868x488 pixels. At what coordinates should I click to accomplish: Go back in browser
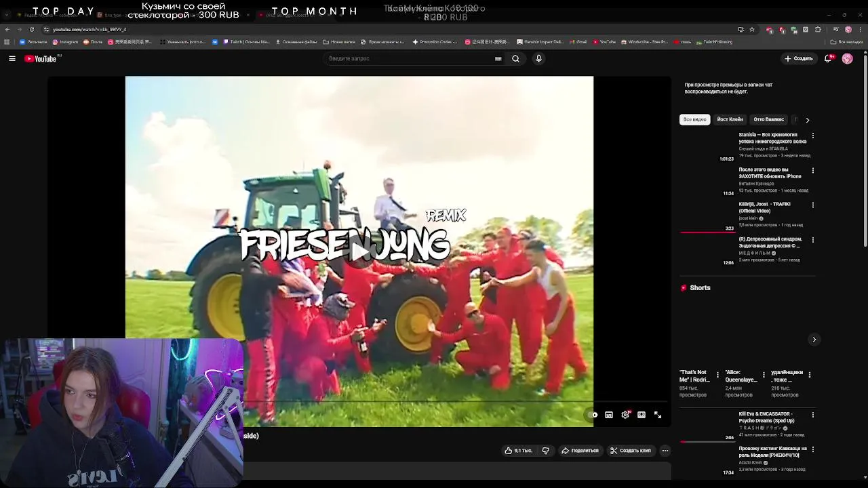click(x=7, y=30)
